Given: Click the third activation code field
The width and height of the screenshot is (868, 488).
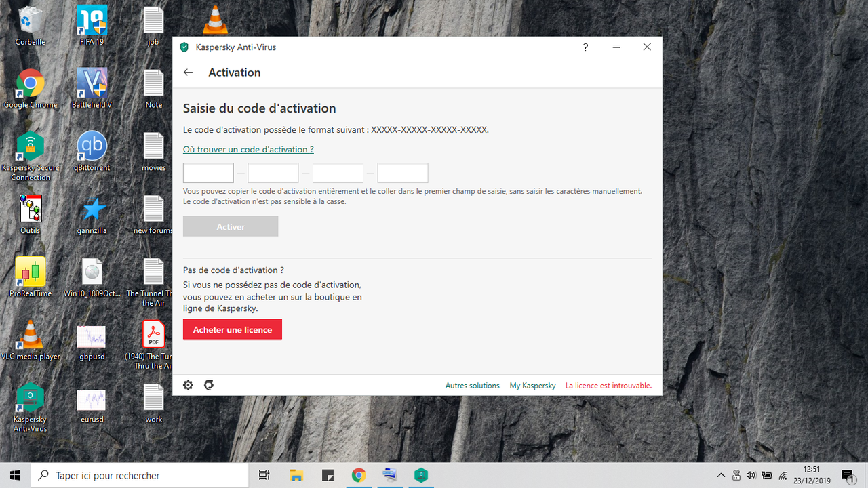Looking at the screenshot, I should tap(338, 173).
